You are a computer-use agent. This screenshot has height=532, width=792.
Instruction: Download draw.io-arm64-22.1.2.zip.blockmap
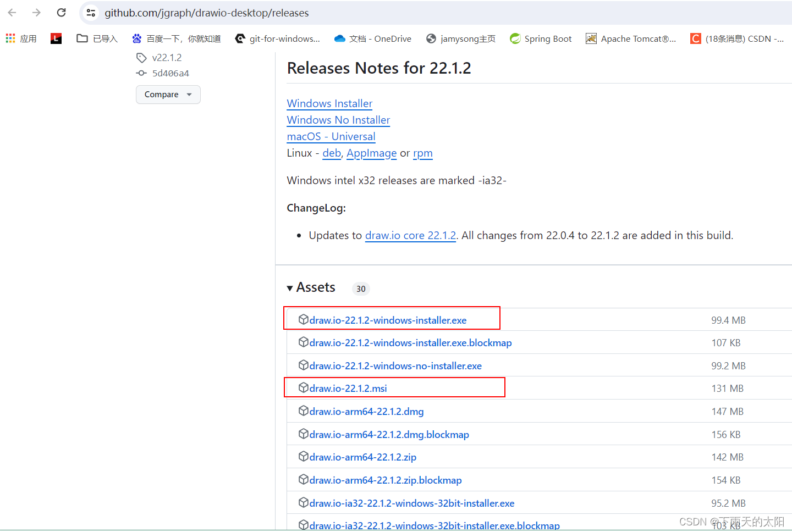coord(386,480)
